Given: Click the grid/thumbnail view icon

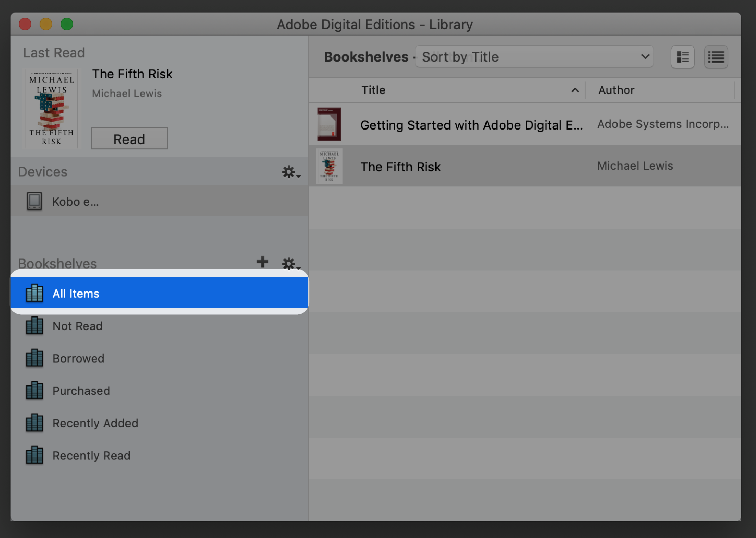Looking at the screenshot, I should tap(683, 57).
